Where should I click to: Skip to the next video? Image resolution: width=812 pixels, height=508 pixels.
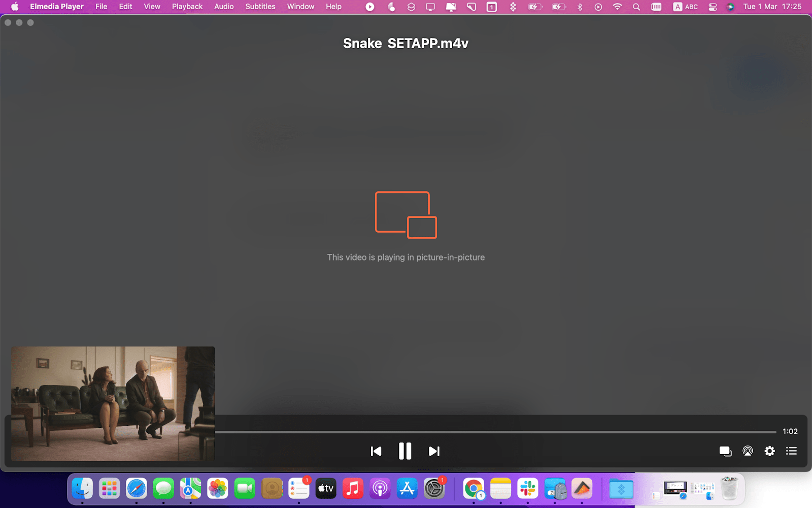click(x=434, y=451)
